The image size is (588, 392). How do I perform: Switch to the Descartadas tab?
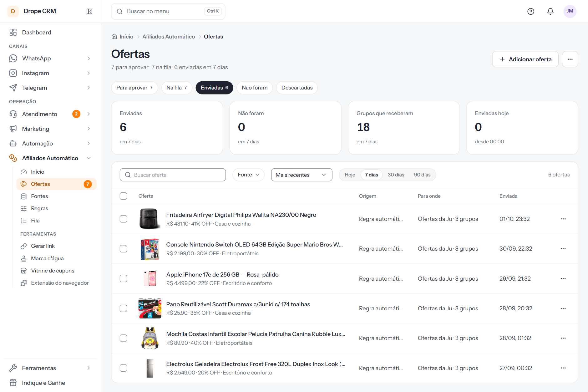(297, 88)
